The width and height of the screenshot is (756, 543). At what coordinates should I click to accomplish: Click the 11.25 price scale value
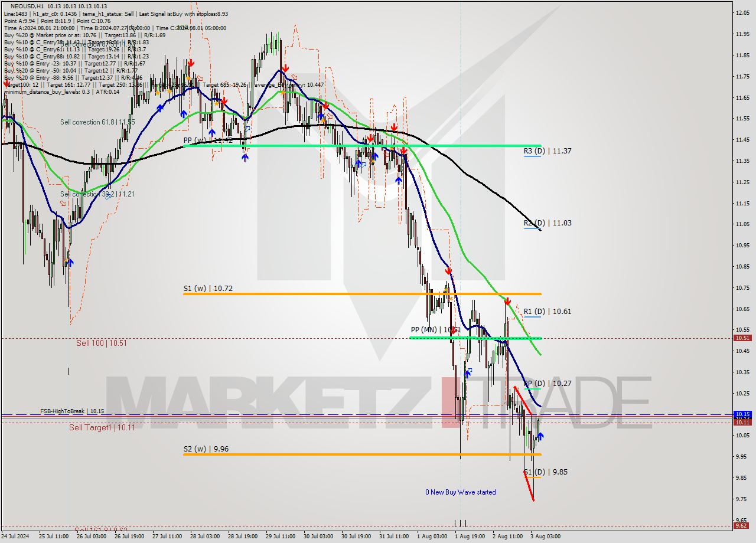tap(742, 182)
